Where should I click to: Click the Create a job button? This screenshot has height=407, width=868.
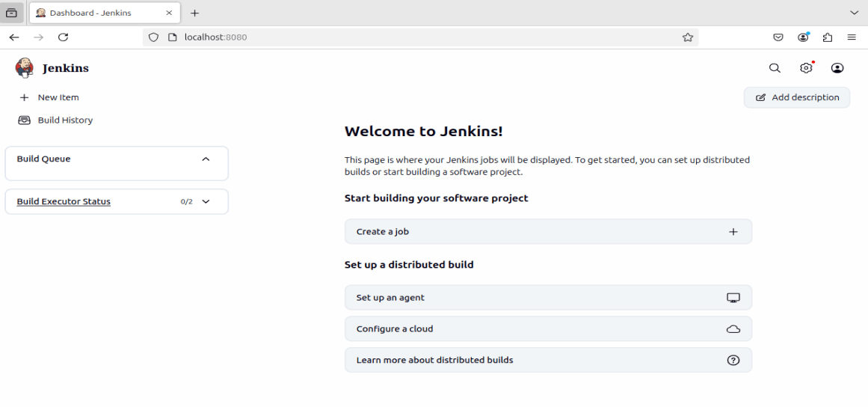(x=548, y=231)
